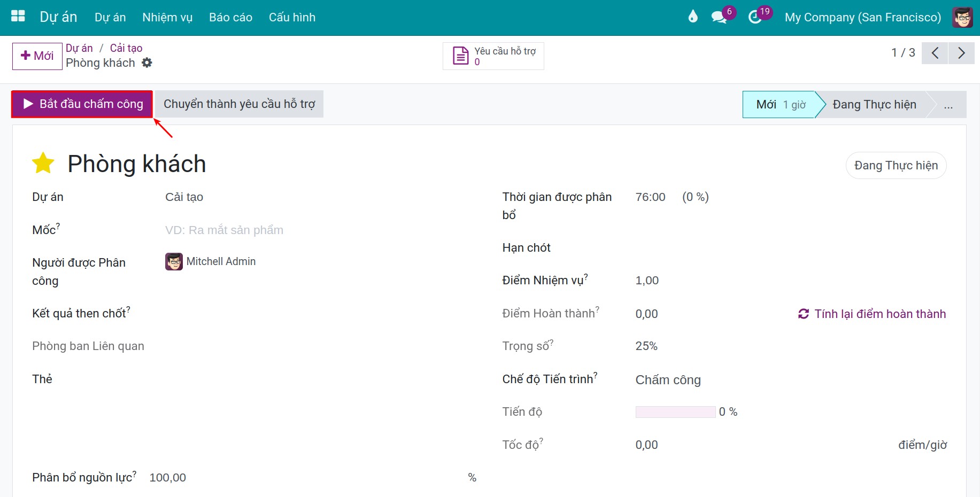Click the Dự án app title
980x497 pixels.
point(58,17)
